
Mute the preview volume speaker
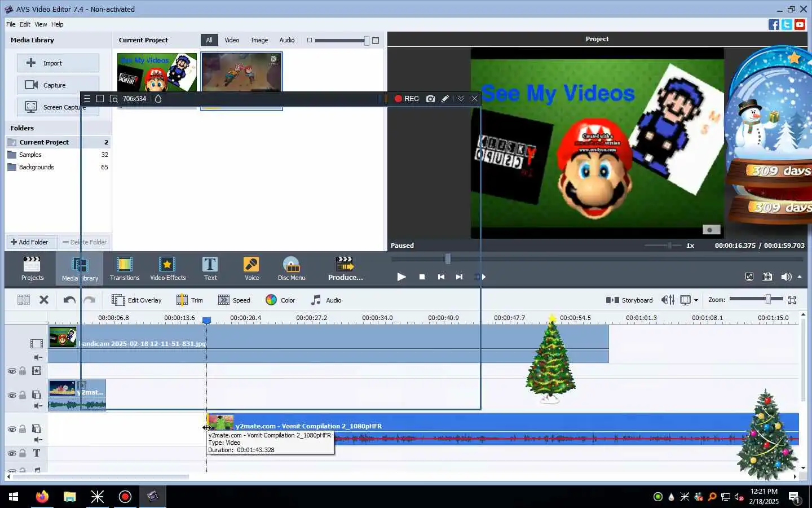coord(786,277)
